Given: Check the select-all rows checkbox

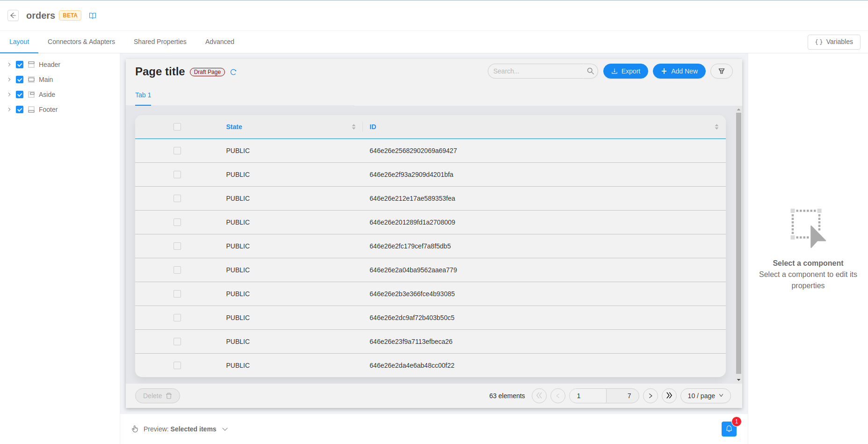Looking at the screenshot, I should point(177,127).
